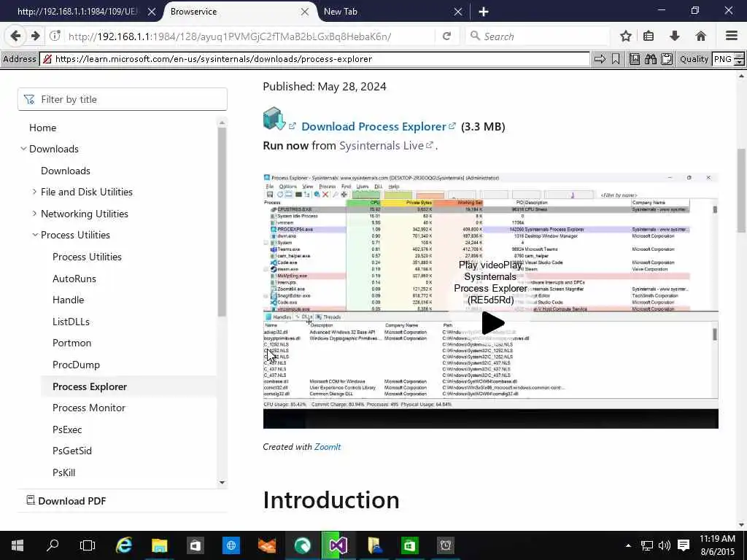Go back with the browser back arrow
This screenshot has height=560, width=747.
click(x=15, y=36)
